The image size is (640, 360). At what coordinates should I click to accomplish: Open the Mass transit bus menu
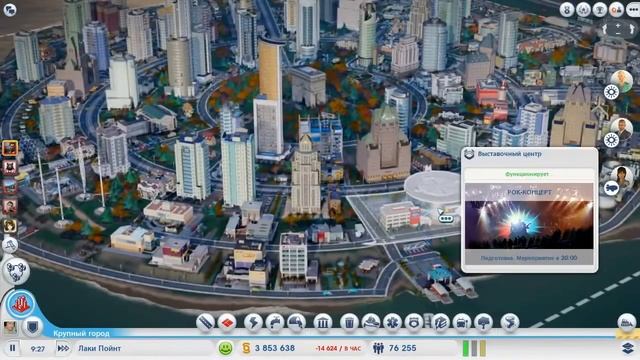tap(462, 322)
